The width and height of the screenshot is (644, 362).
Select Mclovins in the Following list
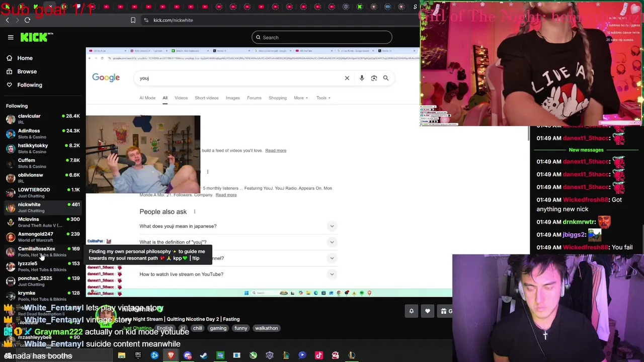point(43,222)
